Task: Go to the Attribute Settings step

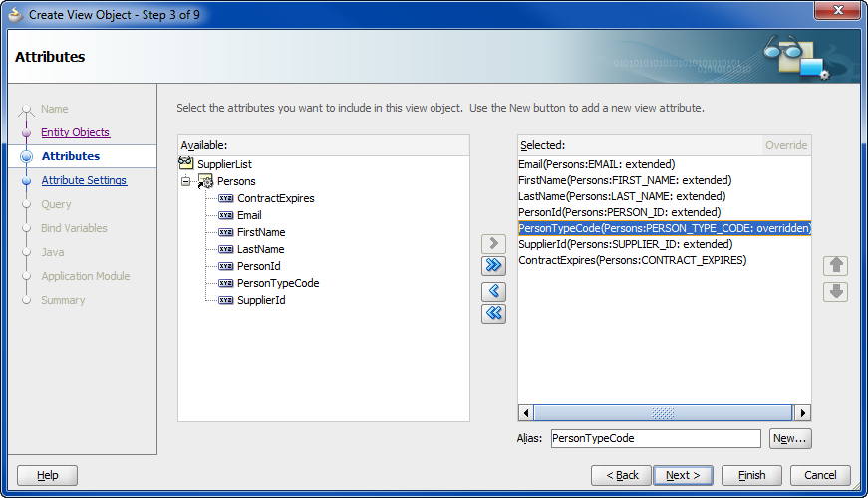Action: coord(84,180)
